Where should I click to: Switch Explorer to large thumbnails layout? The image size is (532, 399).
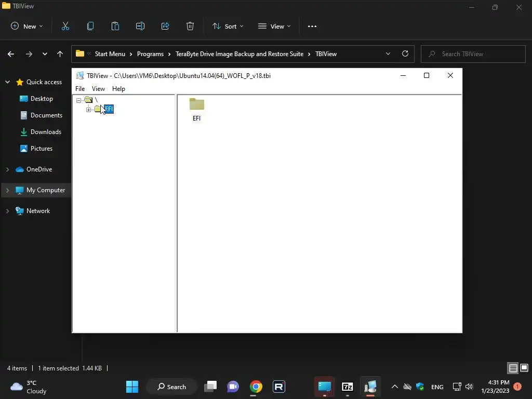[x=524, y=368]
